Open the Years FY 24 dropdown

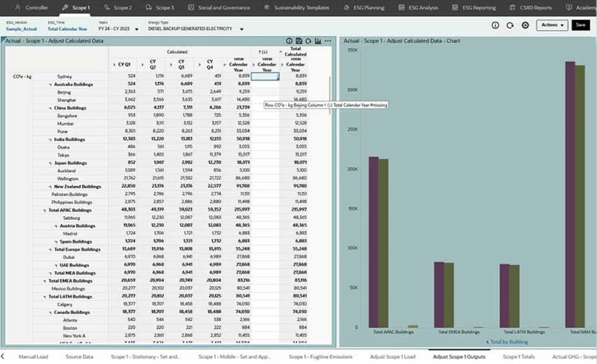point(137,29)
